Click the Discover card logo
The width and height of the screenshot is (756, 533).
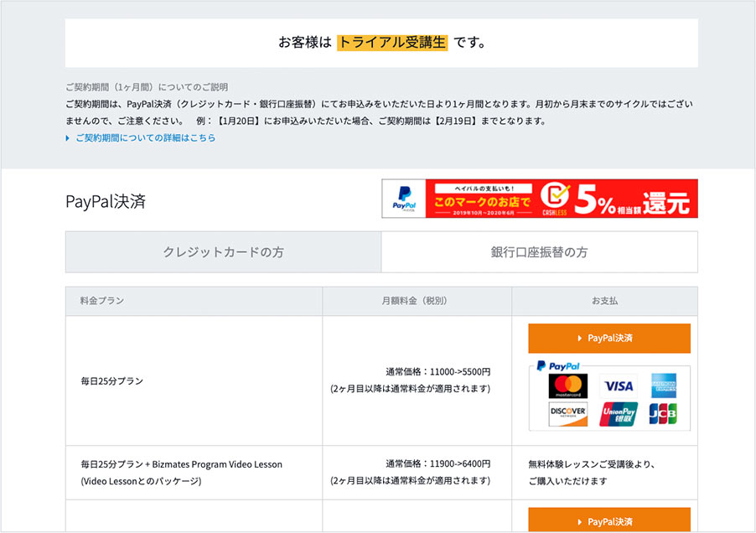(x=567, y=414)
